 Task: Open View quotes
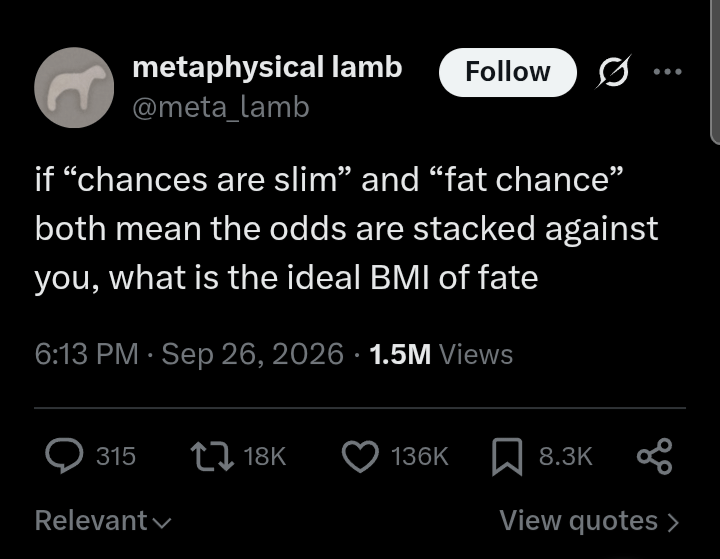pos(590,521)
